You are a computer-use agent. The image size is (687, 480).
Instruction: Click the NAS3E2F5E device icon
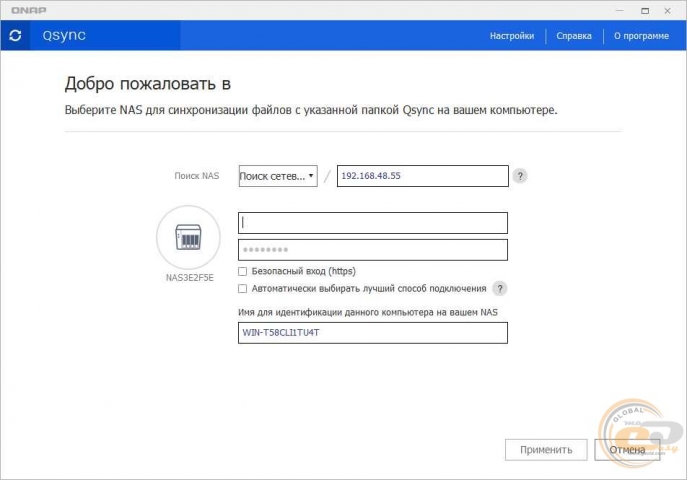click(x=188, y=237)
